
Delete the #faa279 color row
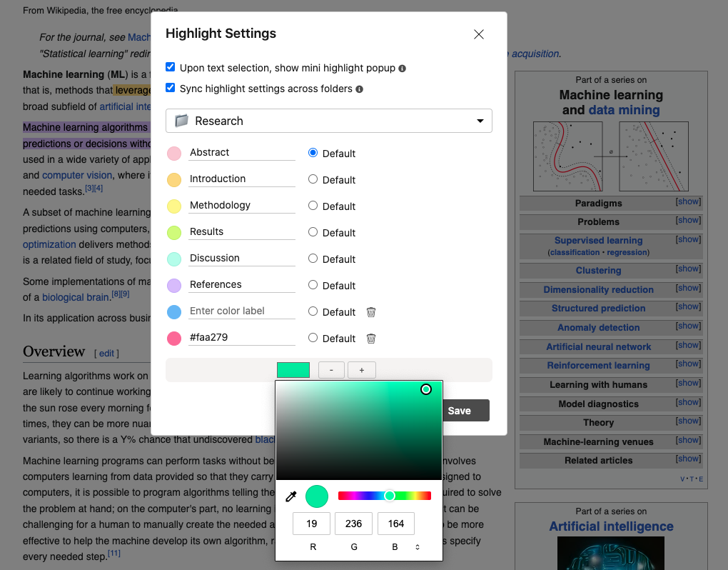tap(371, 339)
